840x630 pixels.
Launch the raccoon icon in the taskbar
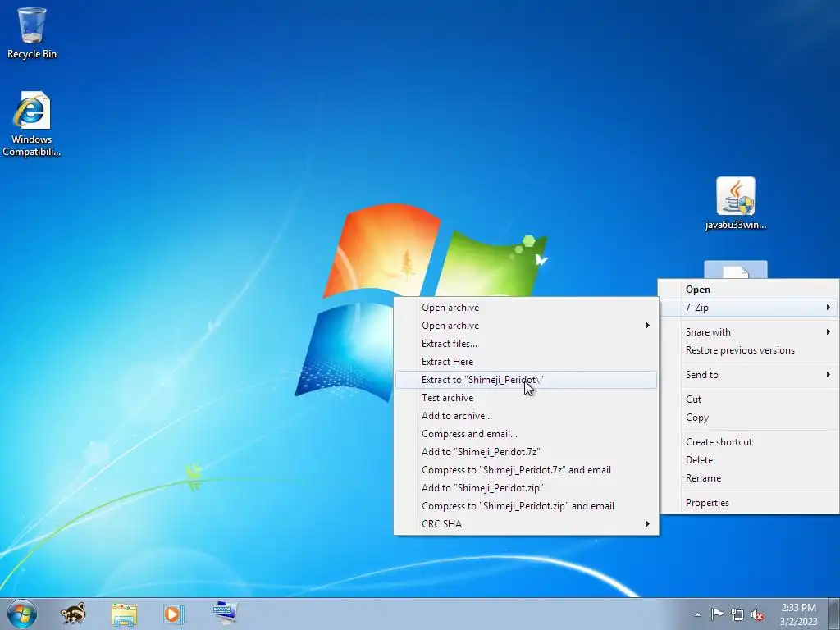coord(73,614)
